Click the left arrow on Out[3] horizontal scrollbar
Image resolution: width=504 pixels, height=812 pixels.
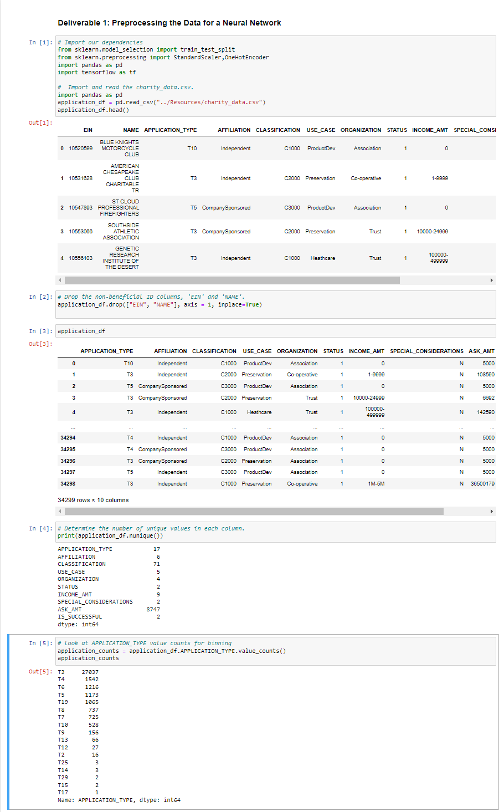click(60, 511)
